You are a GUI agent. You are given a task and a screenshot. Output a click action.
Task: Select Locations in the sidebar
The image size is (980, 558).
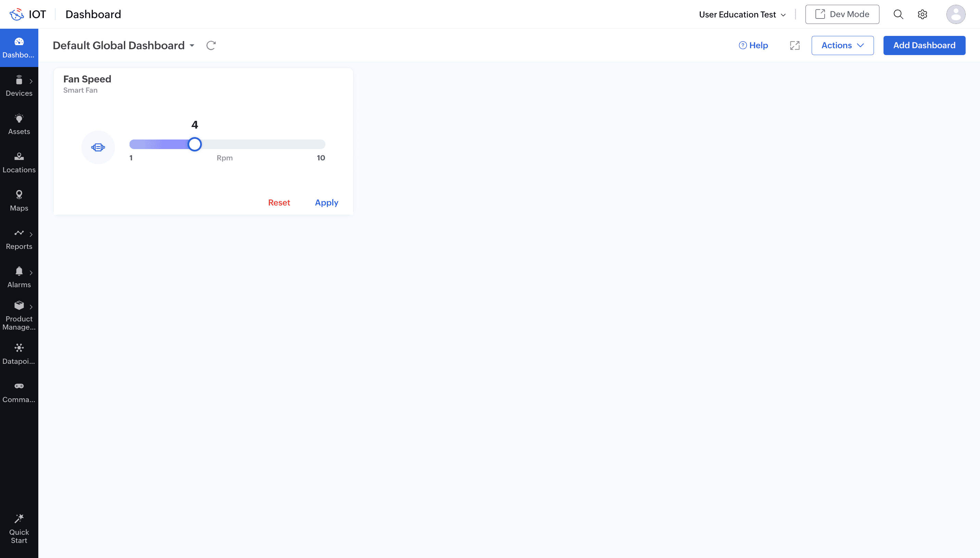click(x=19, y=162)
